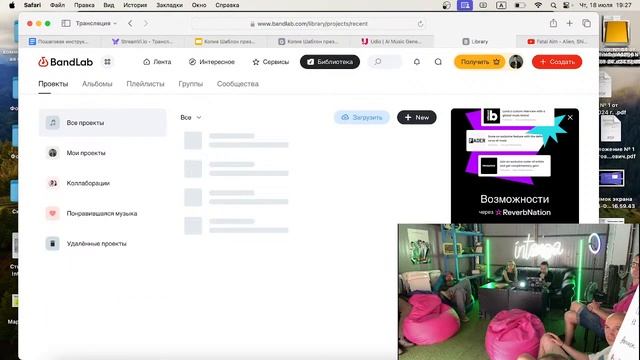Select Коллаборации in sidebar
640x360 pixels.
tap(102, 183)
